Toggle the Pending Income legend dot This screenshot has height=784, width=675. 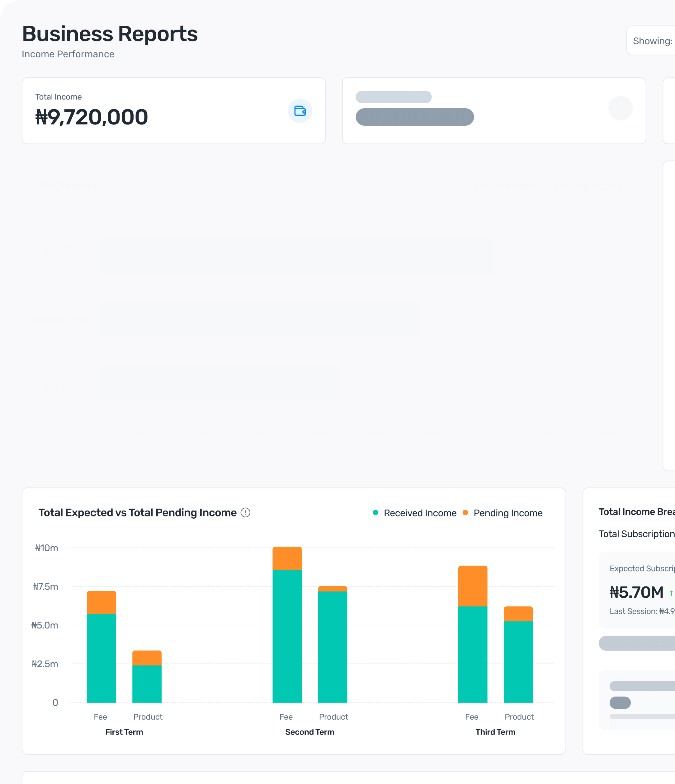coord(465,512)
